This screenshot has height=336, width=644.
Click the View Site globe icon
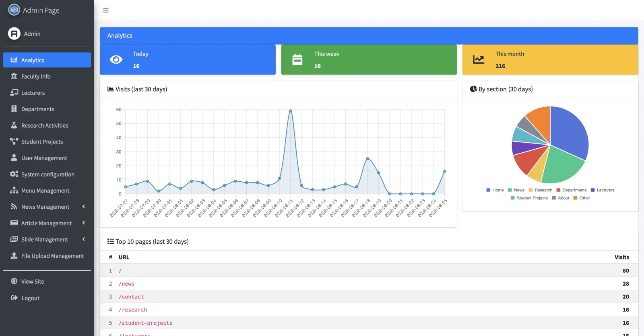point(14,281)
